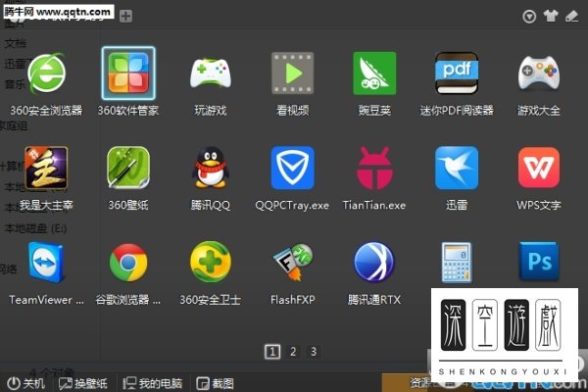Open 迷你PDF阅读器 icon
Screen dimensions: 588x392
[457, 73]
